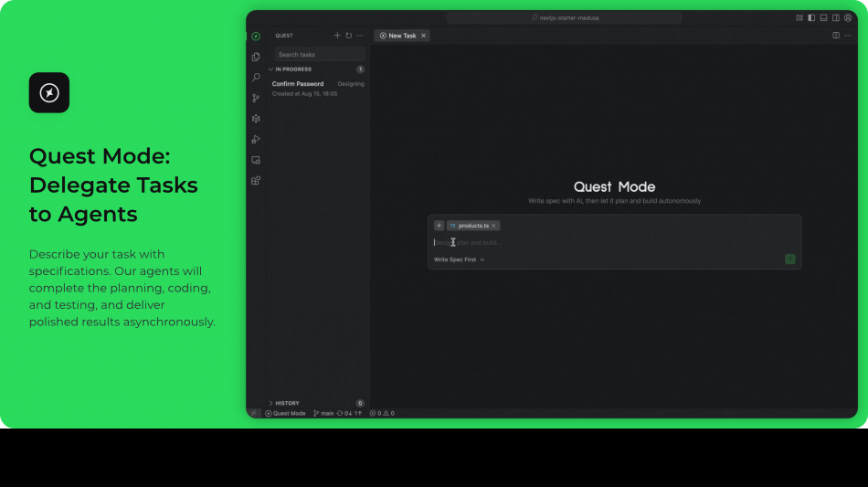Open the Extensions blocks icon
This screenshot has height=487, width=868.
(256, 180)
